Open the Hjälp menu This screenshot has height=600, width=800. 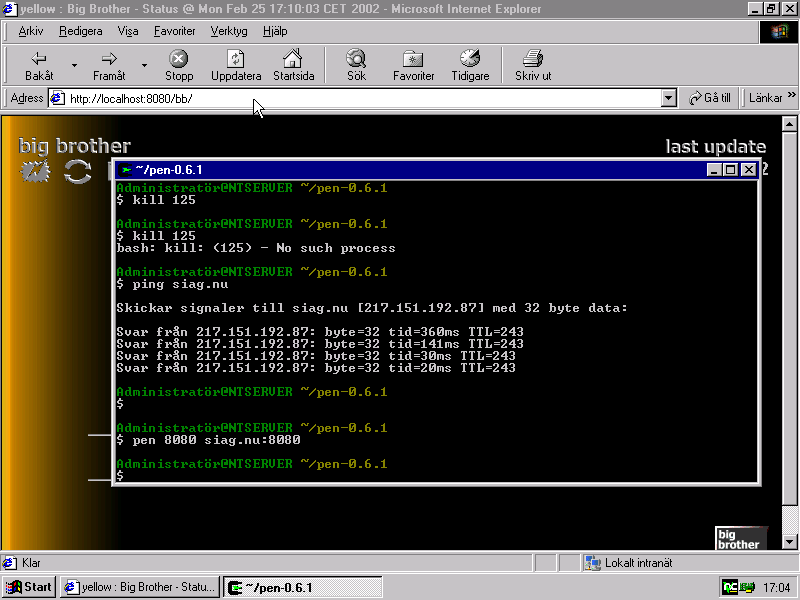(275, 31)
